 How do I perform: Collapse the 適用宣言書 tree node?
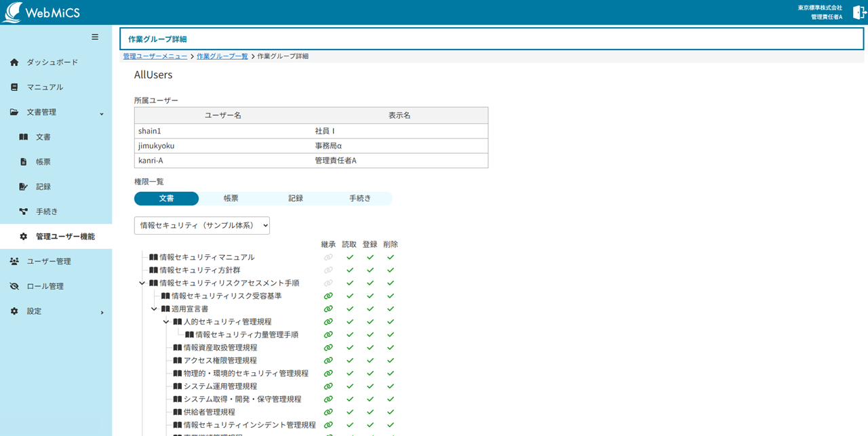pyautogui.click(x=154, y=309)
